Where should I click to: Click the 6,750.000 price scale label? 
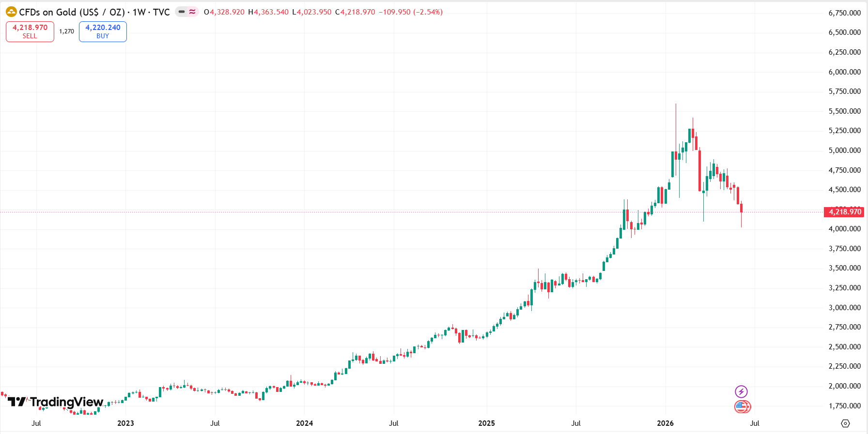point(845,13)
